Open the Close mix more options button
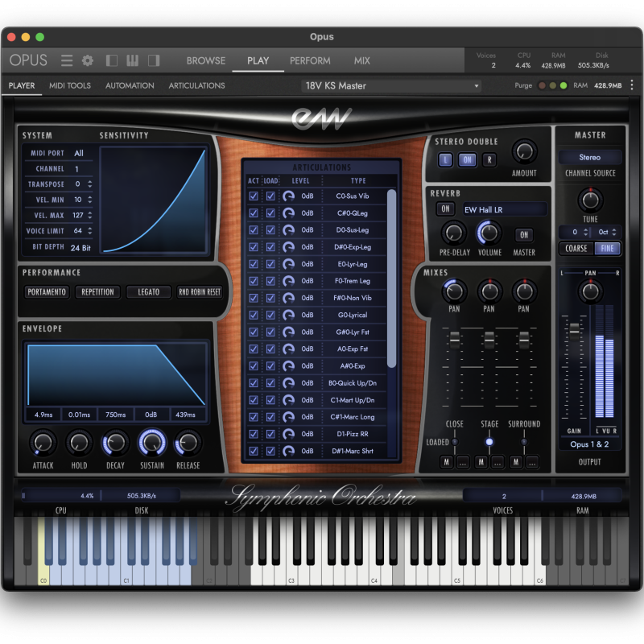Viewport: 644px width, 644px height. [x=463, y=462]
